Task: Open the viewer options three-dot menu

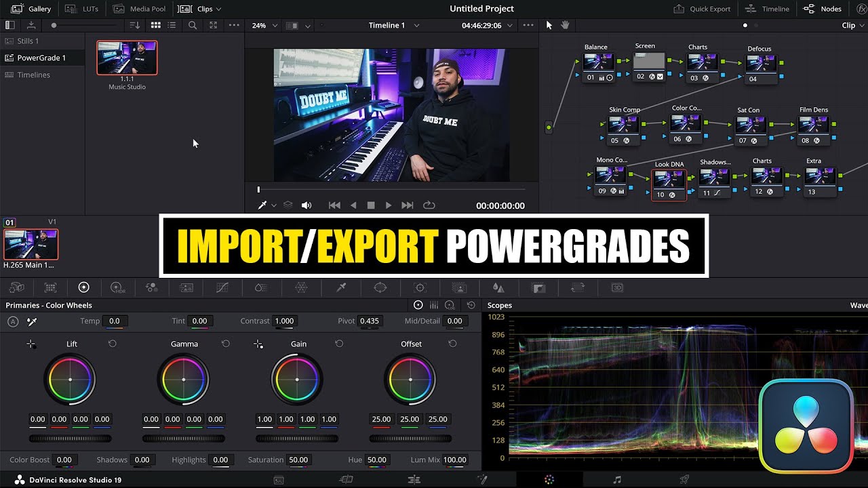Action: (x=528, y=25)
